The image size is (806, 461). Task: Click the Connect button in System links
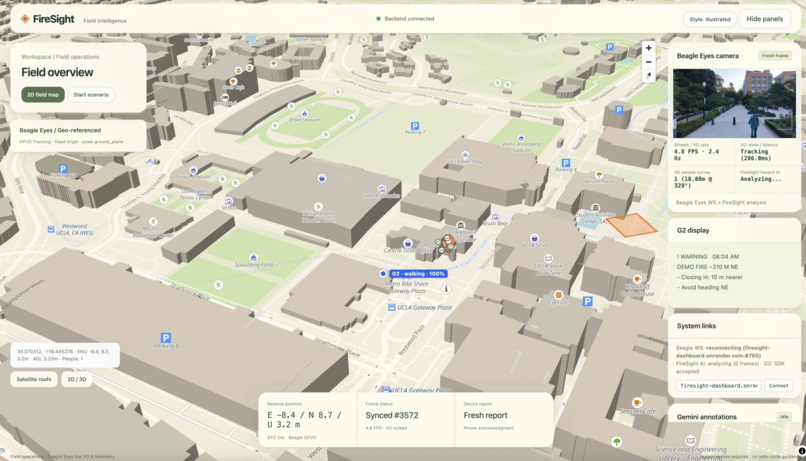tap(778, 385)
